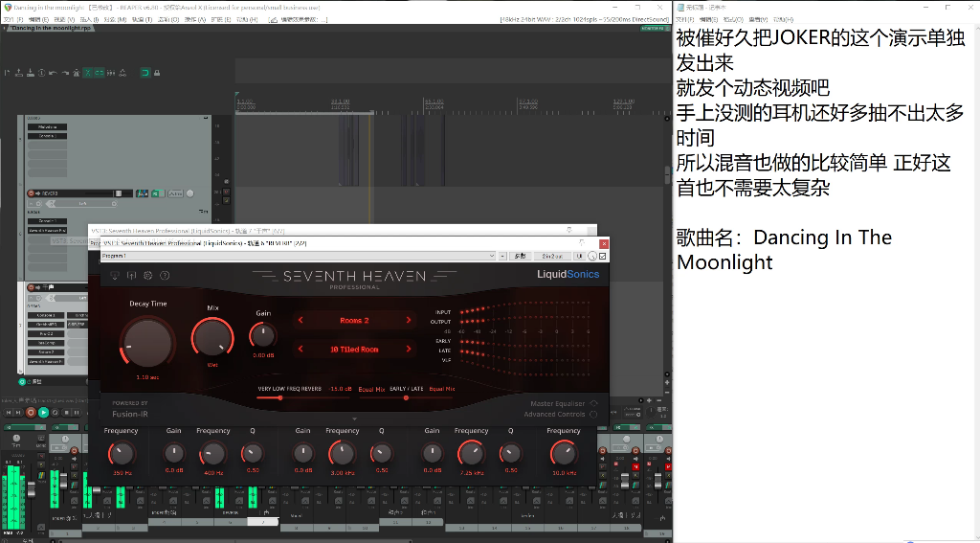Image resolution: width=980 pixels, height=543 pixels.
Task: Click the go-to-end transport button
Action: pos(19,412)
